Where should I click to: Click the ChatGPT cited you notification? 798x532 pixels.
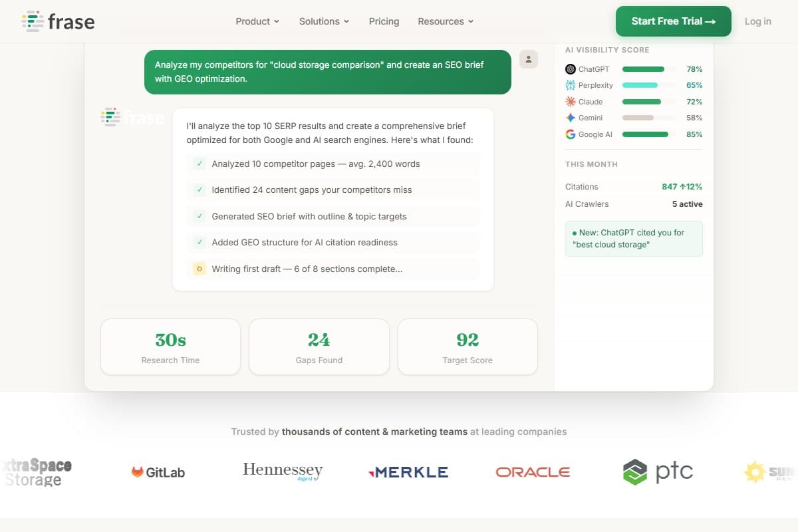[x=634, y=239]
